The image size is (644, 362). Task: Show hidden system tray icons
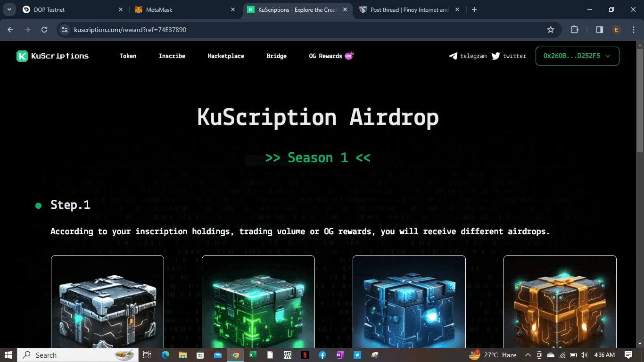[528, 355]
